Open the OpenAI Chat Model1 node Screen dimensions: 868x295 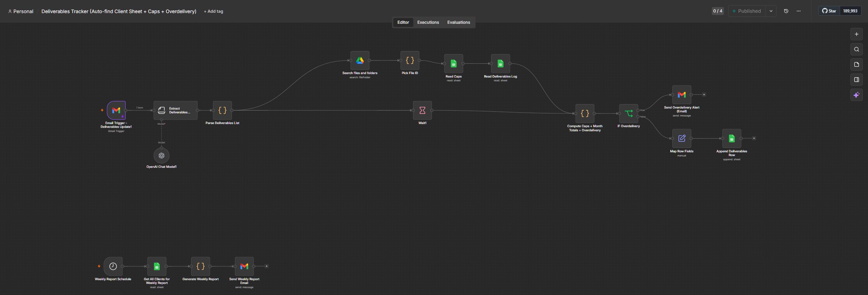click(161, 156)
